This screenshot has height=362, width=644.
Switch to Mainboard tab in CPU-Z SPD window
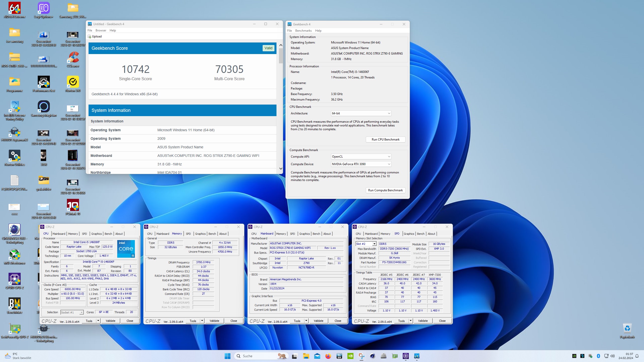(371, 234)
